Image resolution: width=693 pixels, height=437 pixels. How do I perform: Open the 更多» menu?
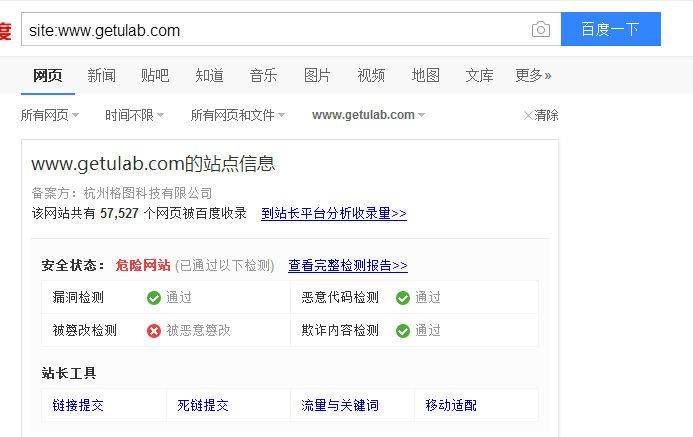pos(533,76)
